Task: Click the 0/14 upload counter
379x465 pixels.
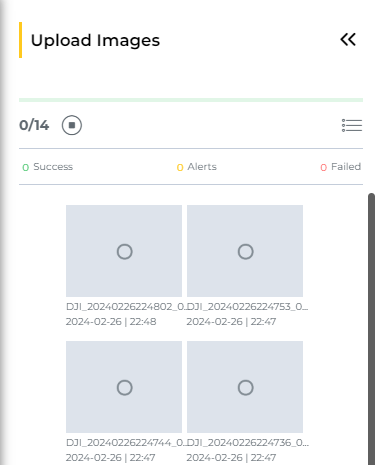Action: point(34,125)
